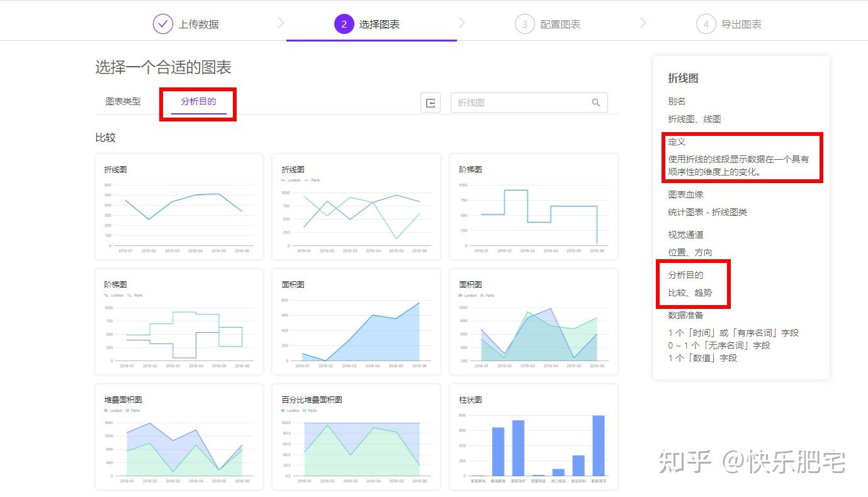Viewport: 868px width, 497px height.
Task: Click the London legend in 堆叠面积图 card
Action: click(113, 411)
